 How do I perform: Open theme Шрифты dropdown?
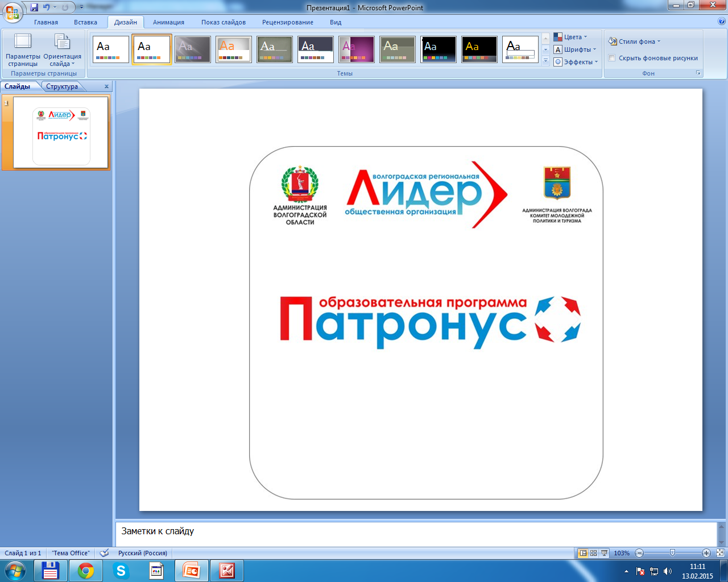pos(576,49)
